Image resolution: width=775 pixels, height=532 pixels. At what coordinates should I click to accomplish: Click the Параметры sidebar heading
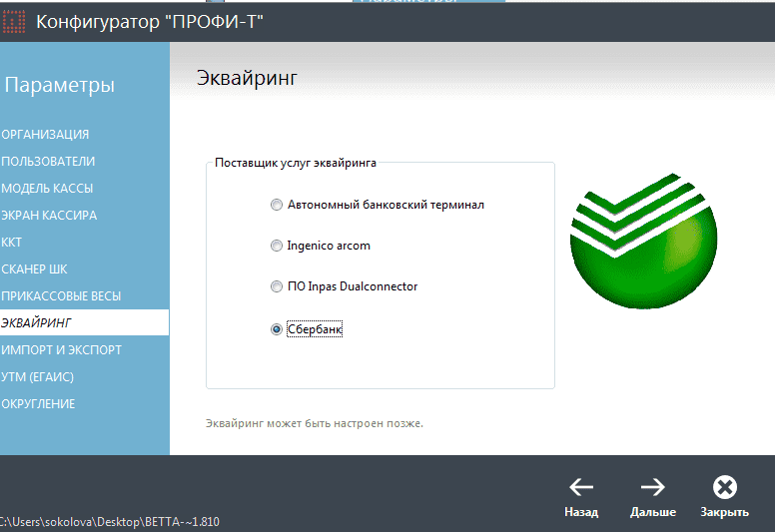coord(59,85)
